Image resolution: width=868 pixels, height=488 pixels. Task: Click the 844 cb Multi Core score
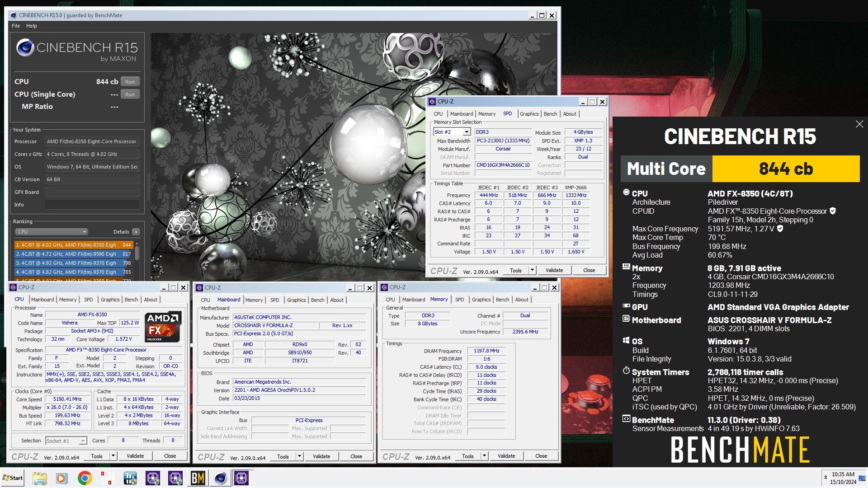point(786,169)
